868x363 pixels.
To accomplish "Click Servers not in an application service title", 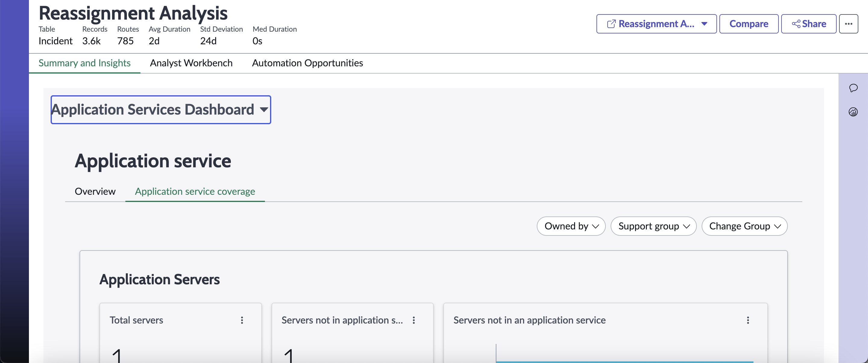I will coord(529,320).
